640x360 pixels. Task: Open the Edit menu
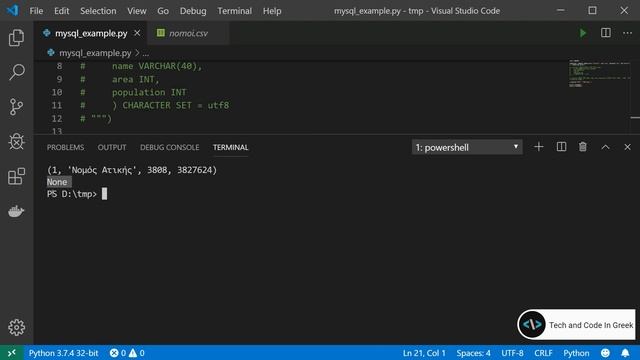(x=62, y=11)
